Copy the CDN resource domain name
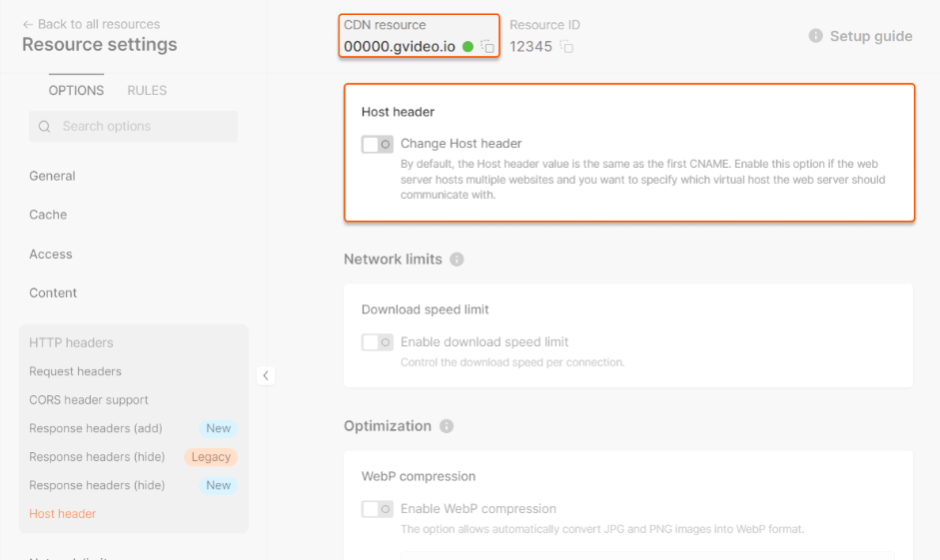The height and width of the screenshot is (560, 940). coord(487,47)
